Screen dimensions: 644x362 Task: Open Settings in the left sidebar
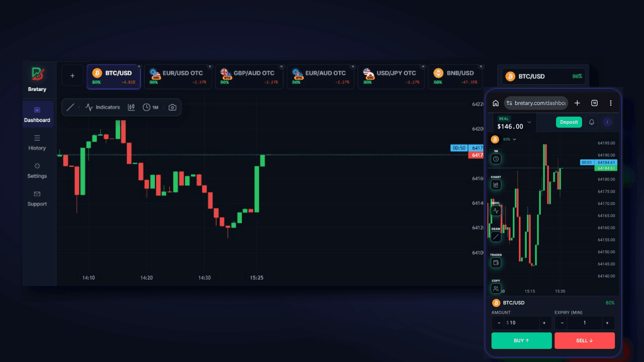point(37,171)
